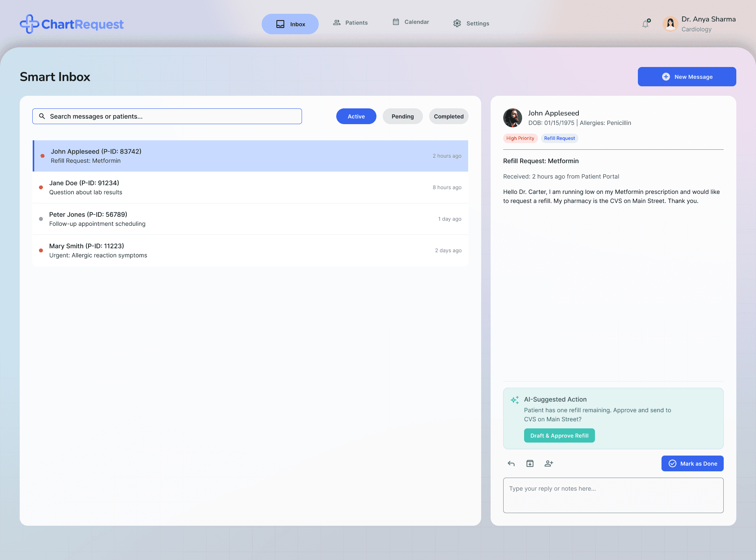Click the assign person icon
Image resolution: width=756 pixels, height=560 pixels.
click(548, 463)
